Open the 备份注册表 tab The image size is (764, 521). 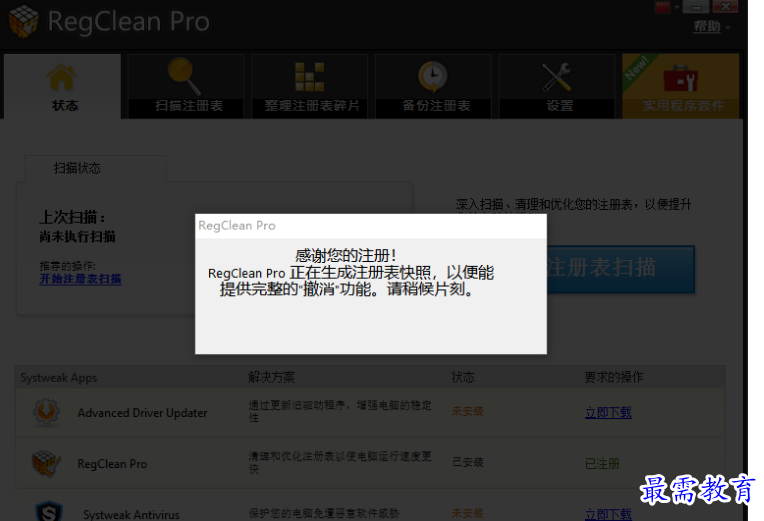[433, 86]
